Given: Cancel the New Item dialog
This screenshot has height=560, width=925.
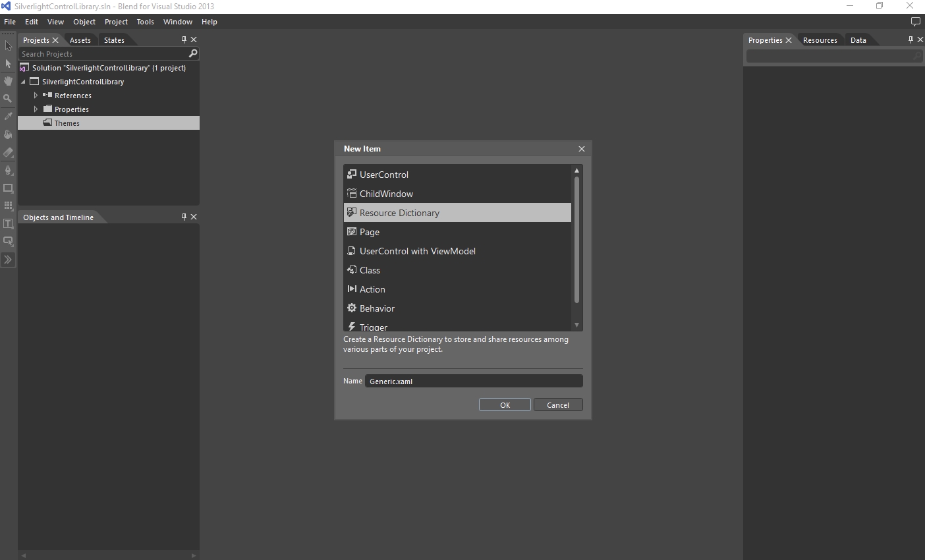Looking at the screenshot, I should [x=558, y=405].
